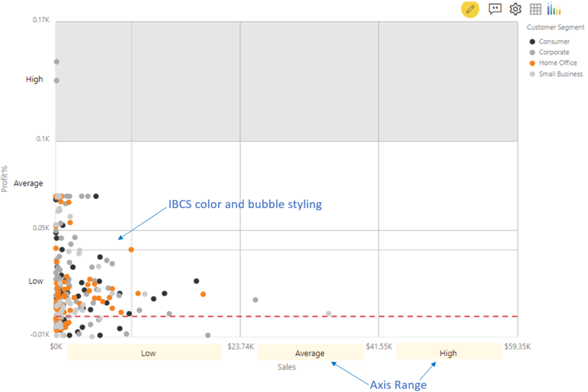Screen dimensions: 588x392
Task: Select the colorful chart visualization icon
Action: pos(553,9)
